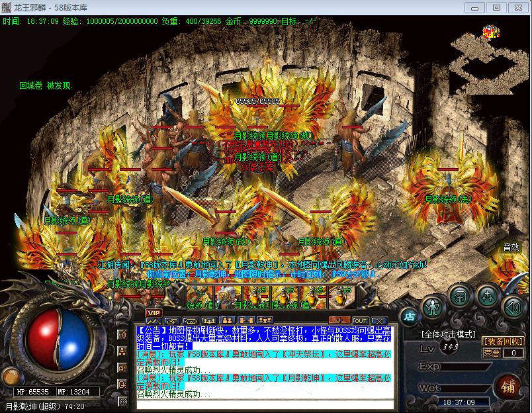This screenshot has height=413, width=532.
Task: Toggle the topmost chat side icon with sound waves
Action: tap(122, 335)
